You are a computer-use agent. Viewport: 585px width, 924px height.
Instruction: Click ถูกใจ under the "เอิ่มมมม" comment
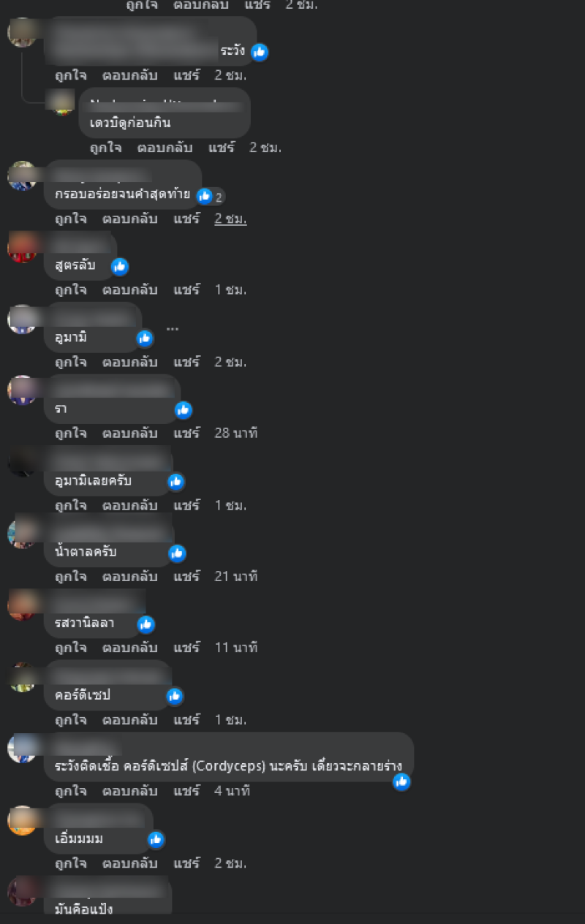(71, 863)
